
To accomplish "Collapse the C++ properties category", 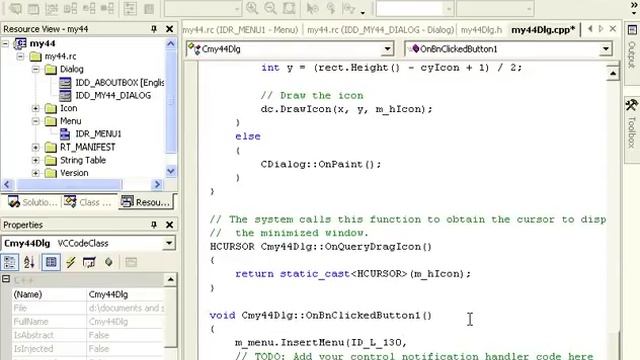I will click(x=6, y=279).
